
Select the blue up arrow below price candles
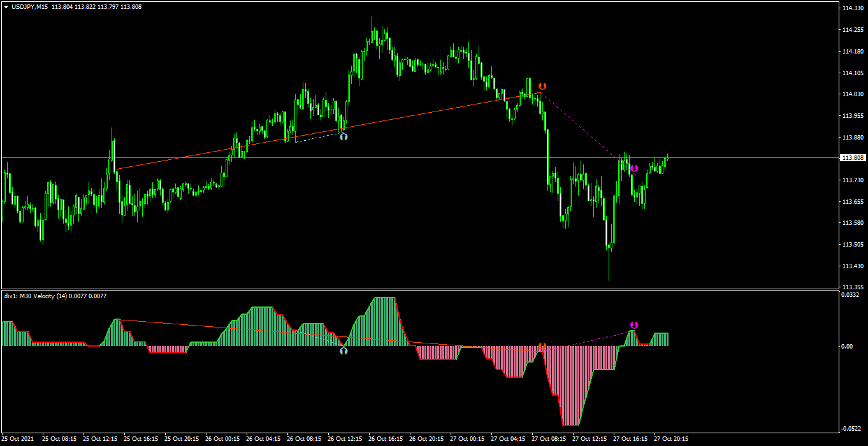pyautogui.click(x=344, y=136)
